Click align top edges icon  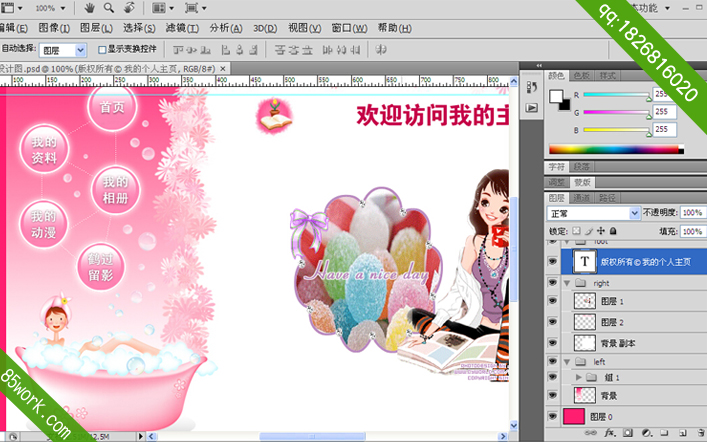click(x=179, y=50)
